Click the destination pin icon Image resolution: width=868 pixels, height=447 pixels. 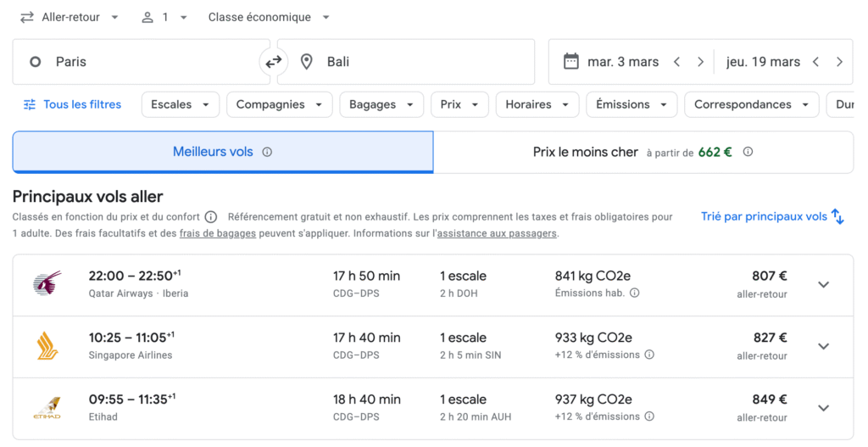pyautogui.click(x=306, y=61)
